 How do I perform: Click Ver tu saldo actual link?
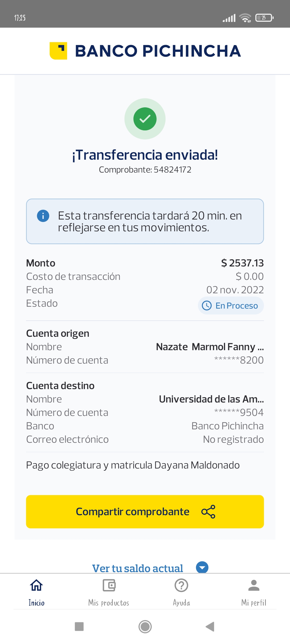coord(137,568)
